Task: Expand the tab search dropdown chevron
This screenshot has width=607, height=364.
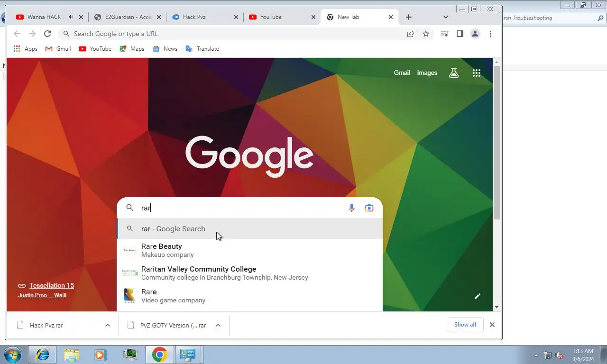Action: click(445, 17)
